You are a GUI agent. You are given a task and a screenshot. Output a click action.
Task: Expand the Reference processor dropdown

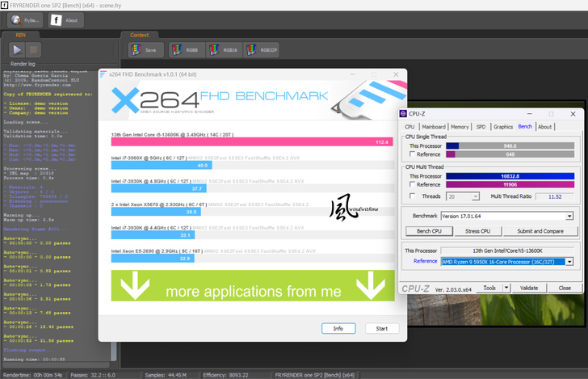tap(569, 262)
